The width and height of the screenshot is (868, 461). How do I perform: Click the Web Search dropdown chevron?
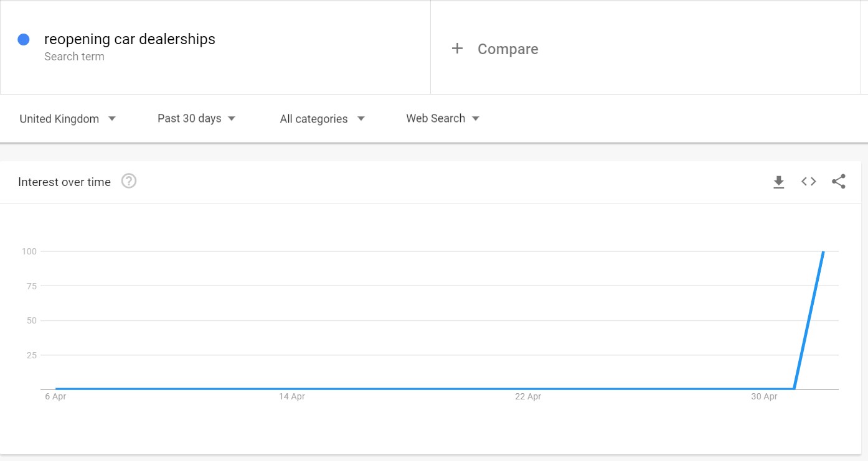pos(476,118)
